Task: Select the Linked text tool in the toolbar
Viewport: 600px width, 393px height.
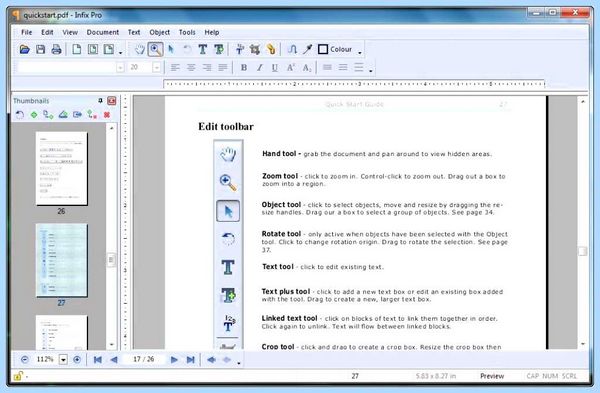Action: (x=240, y=49)
